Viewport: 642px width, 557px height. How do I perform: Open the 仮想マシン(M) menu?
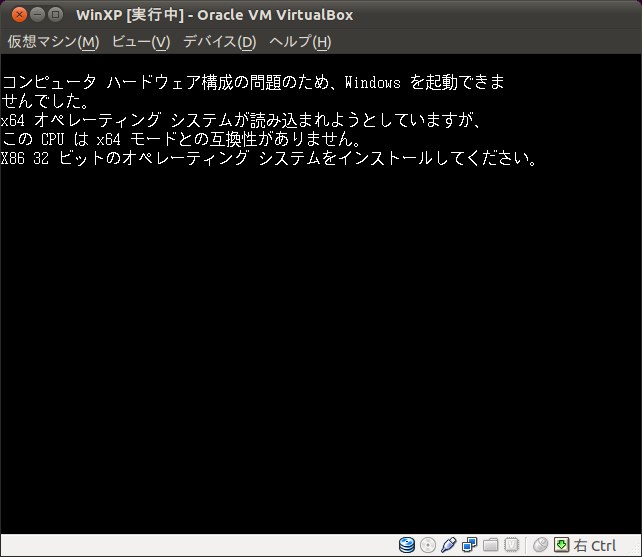(53, 42)
